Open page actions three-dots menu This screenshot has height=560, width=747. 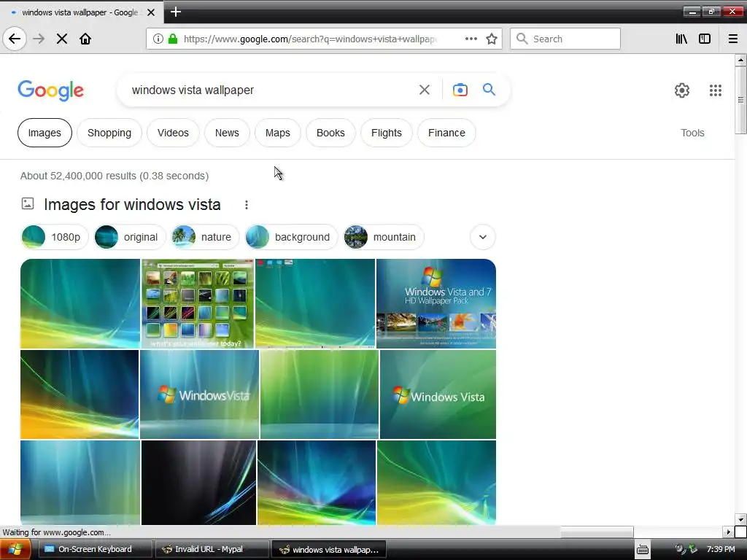(471, 39)
